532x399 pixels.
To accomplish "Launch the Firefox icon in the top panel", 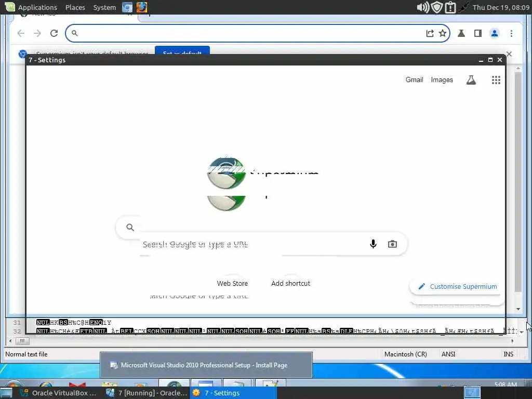I will coord(142,7).
